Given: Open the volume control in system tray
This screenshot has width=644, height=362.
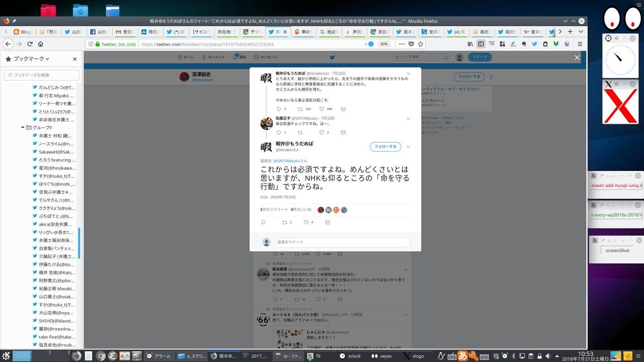Looking at the screenshot, I should (x=548, y=356).
